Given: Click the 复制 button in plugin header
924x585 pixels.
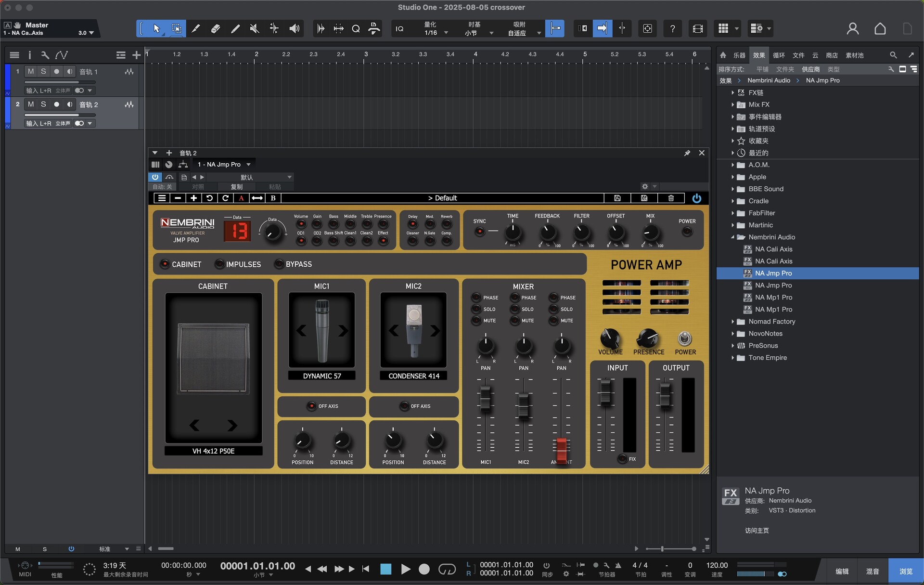Looking at the screenshot, I should click(236, 186).
